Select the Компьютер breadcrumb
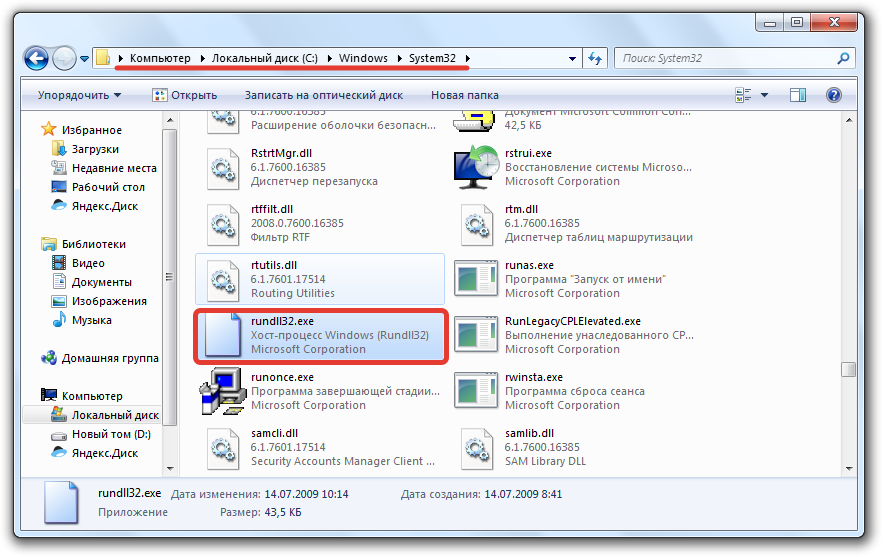This screenshot has width=883, height=557. [x=160, y=58]
